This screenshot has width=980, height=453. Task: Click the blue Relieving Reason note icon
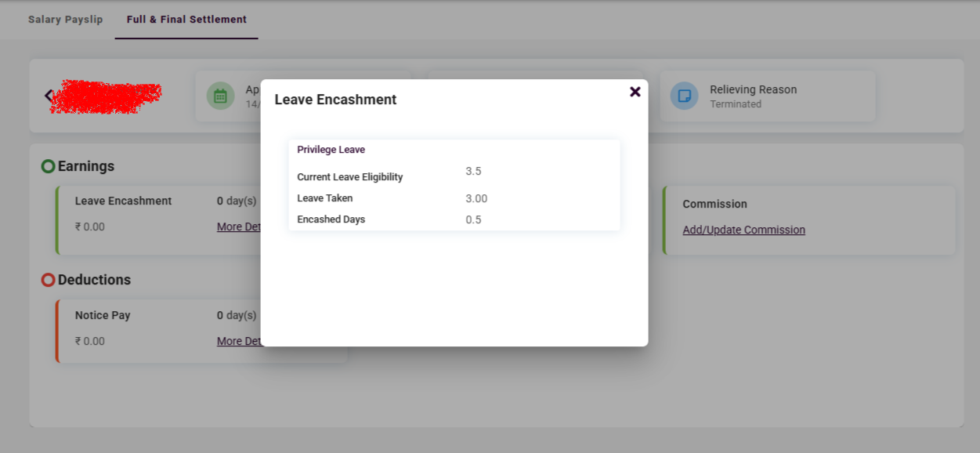point(684,96)
